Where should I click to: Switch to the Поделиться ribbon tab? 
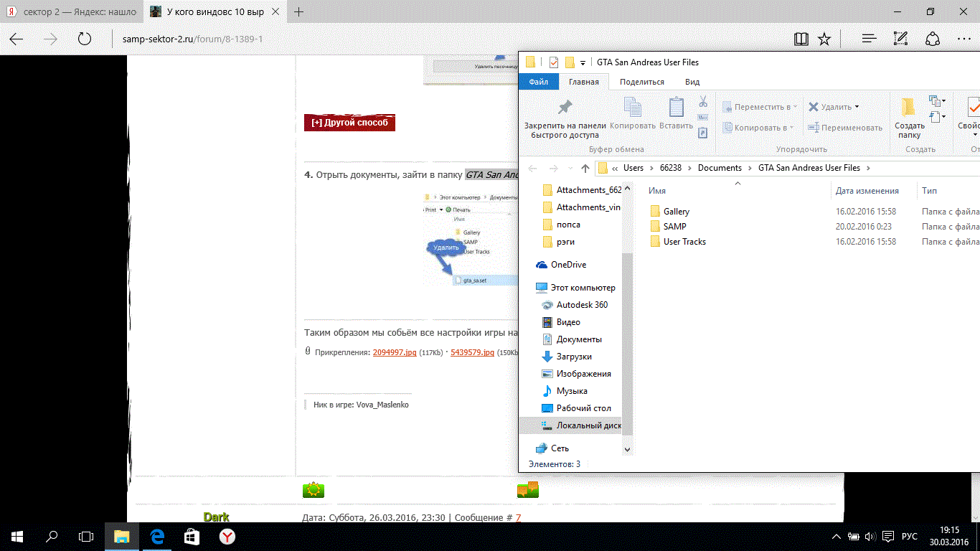pos(642,82)
